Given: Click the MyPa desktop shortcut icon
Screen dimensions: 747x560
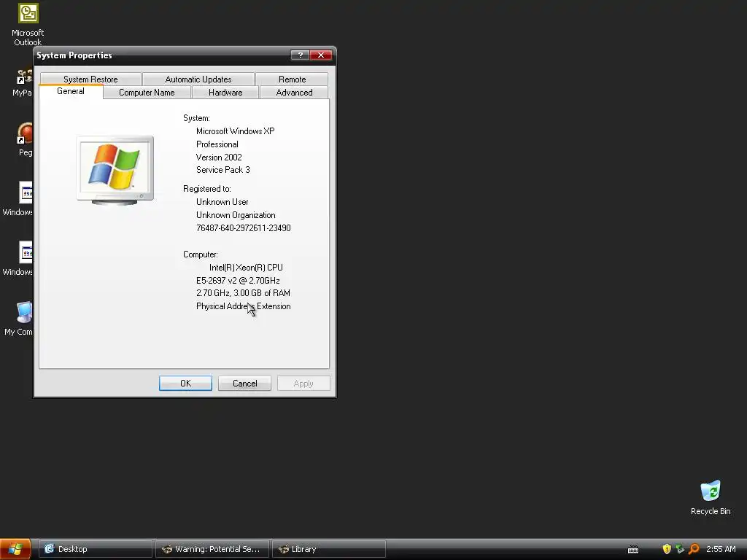Looking at the screenshot, I should click(x=23, y=82).
